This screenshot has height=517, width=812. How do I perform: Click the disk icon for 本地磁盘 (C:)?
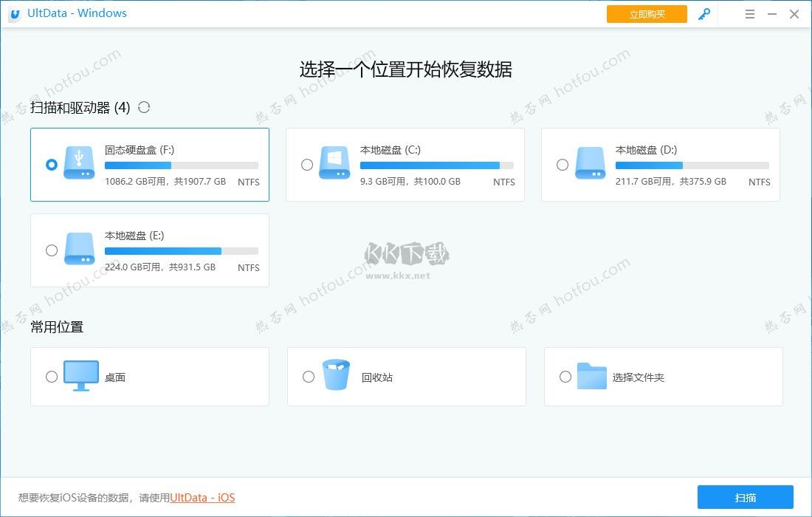pyautogui.click(x=334, y=164)
